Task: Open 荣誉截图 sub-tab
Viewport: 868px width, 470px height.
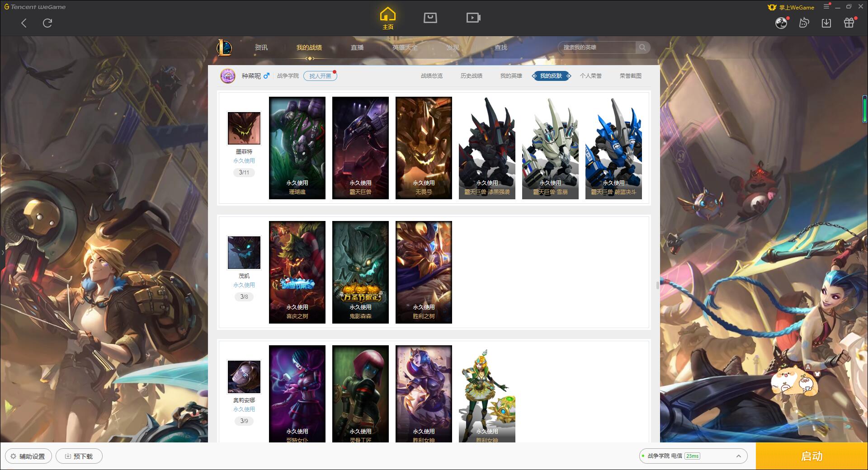Action: (631, 76)
